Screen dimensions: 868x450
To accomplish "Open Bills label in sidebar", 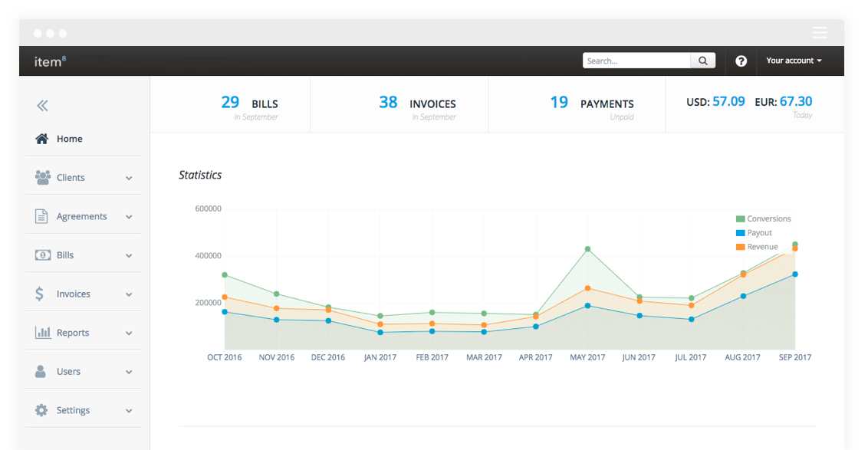I will [65, 255].
